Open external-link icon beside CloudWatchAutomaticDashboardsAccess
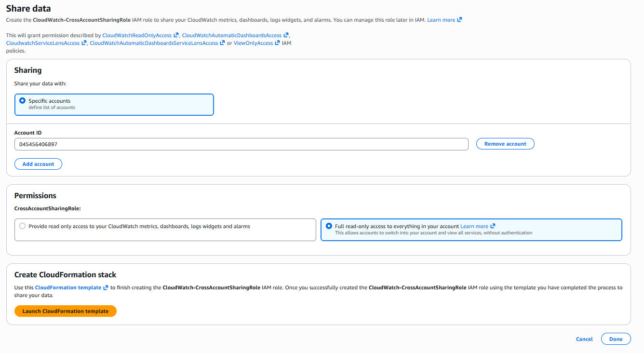 click(286, 35)
